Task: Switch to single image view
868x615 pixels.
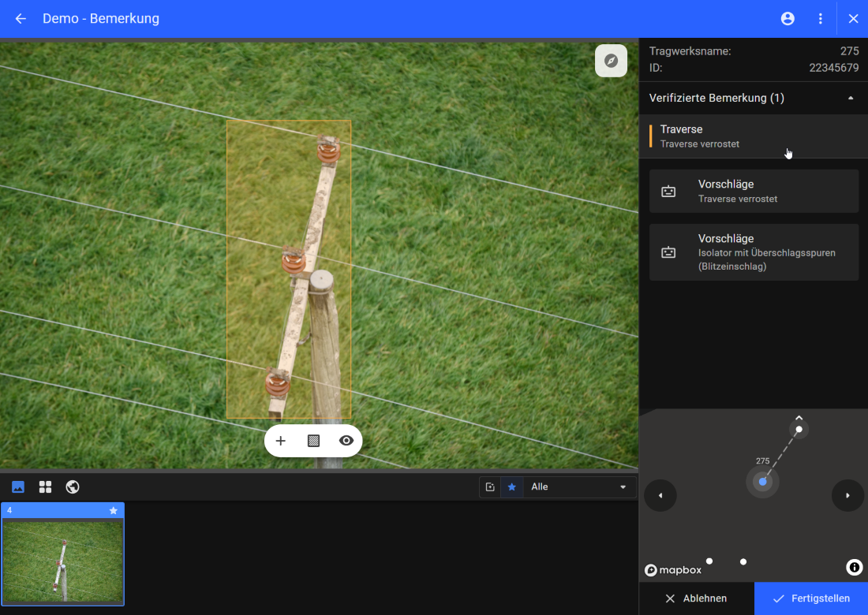Action: click(x=18, y=487)
